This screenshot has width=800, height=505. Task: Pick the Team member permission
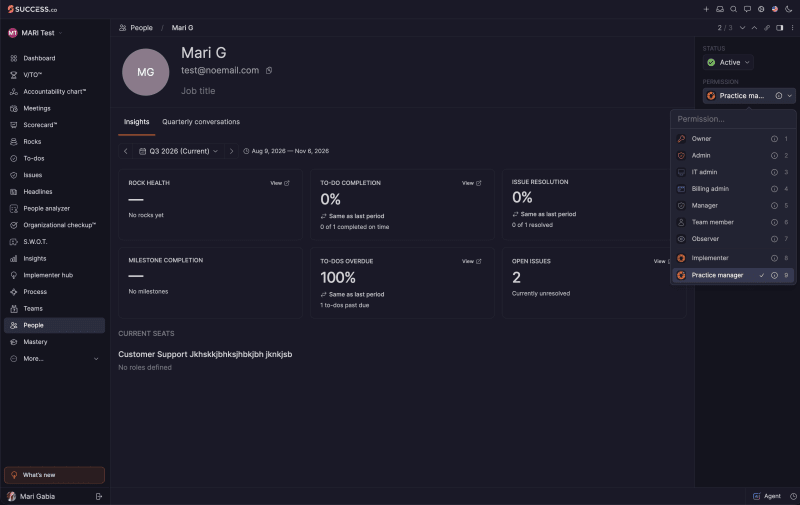[x=733, y=222]
